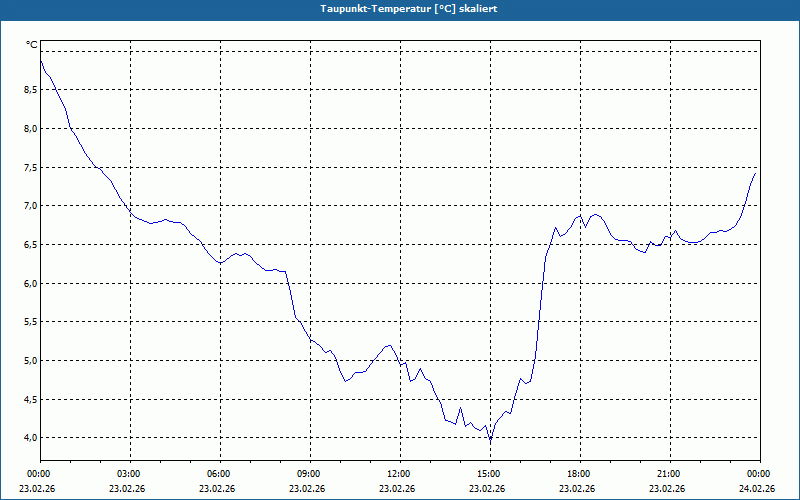
Task: Click the 18:00 time axis label
Action: tap(580, 474)
